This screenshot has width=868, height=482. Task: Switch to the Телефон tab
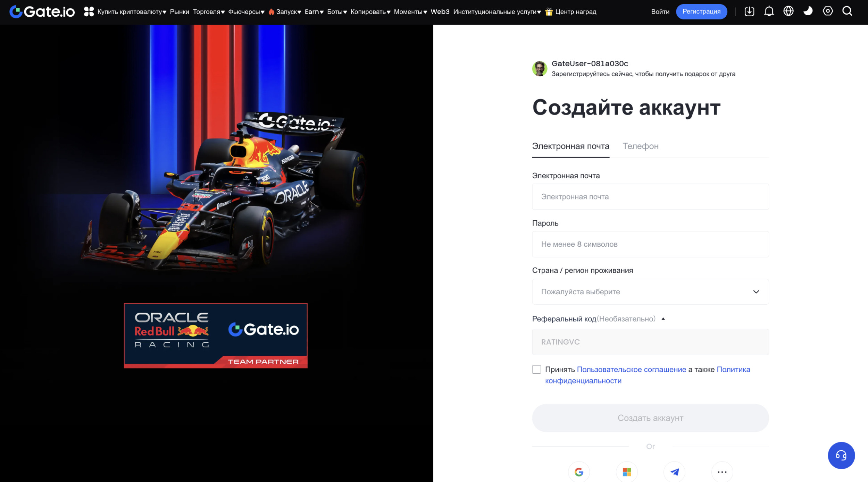click(640, 146)
